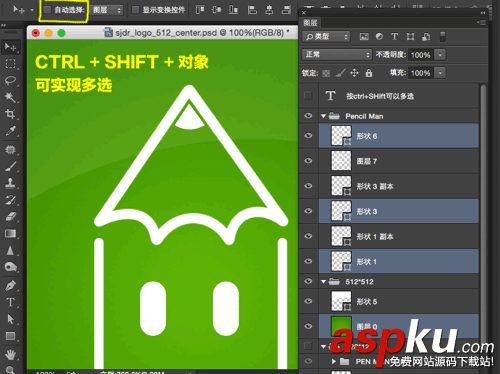
Task: Hide layer 形状 3 副本
Action: point(308,186)
